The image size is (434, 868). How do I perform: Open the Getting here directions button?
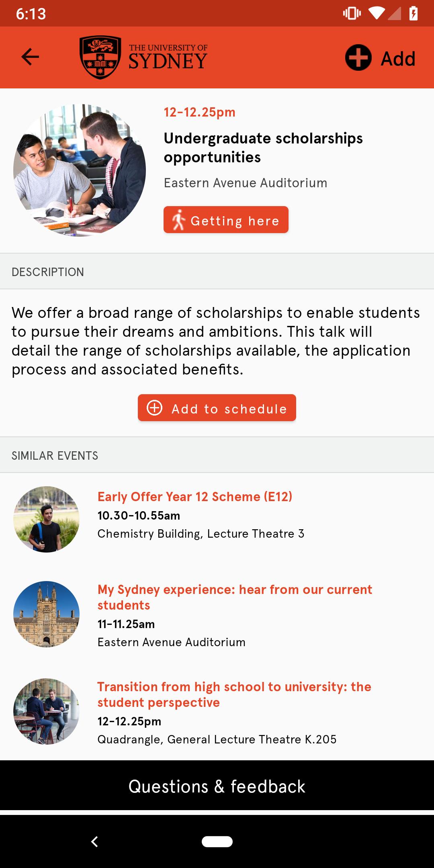(x=226, y=220)
